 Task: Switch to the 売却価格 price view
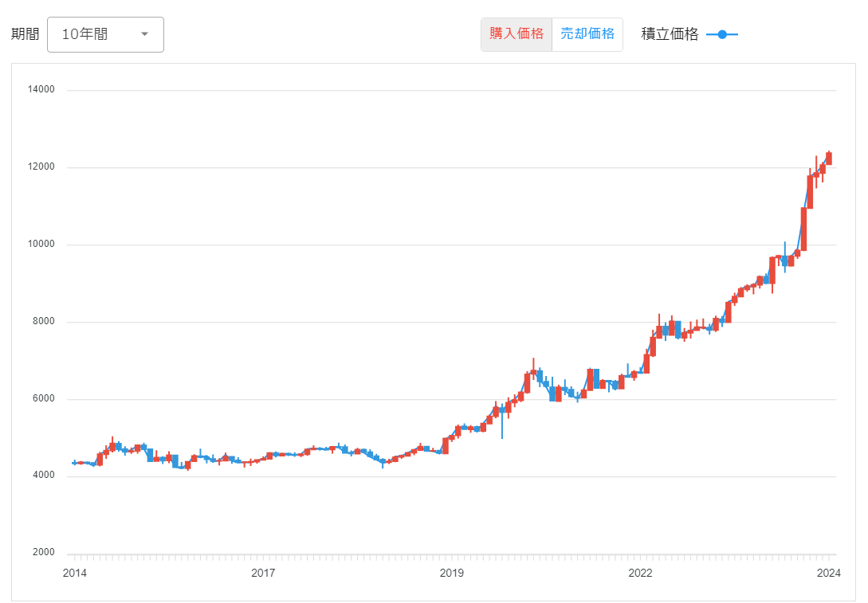[x=587, y=34]
